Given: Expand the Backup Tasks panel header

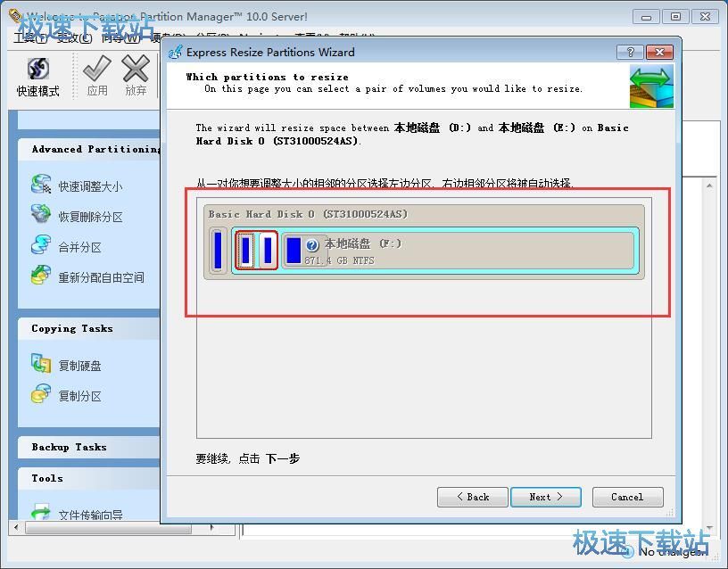Looking at the screenshot, I should coord(89,447).
